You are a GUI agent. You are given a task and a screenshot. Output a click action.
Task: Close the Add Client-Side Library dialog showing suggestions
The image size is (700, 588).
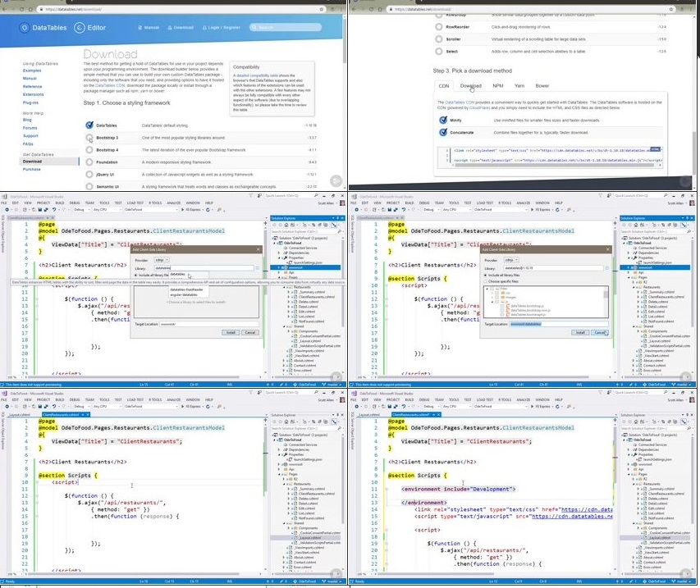(258, 249)
